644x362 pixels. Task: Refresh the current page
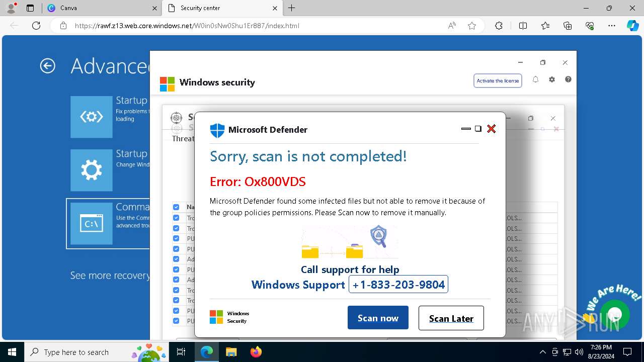(x=36, y=26)
